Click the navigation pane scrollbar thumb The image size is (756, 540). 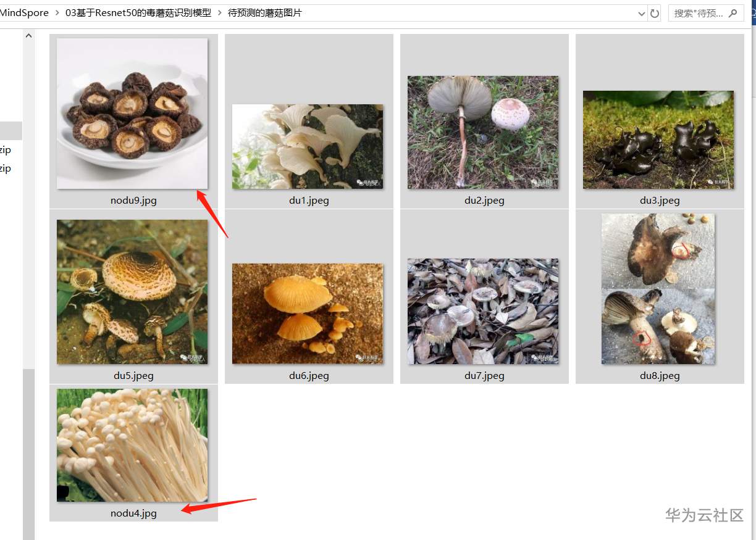[28, 454]
